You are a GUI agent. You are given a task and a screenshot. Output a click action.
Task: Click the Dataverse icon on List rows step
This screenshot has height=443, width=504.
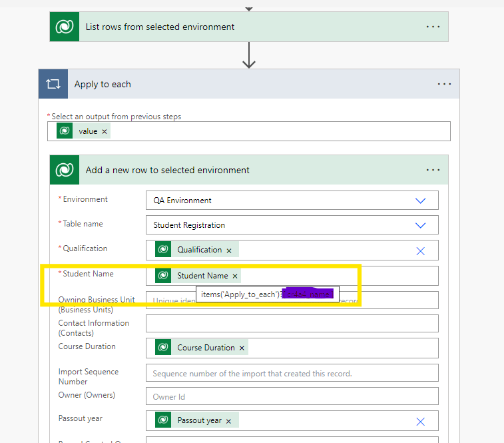tap(65, 27)
